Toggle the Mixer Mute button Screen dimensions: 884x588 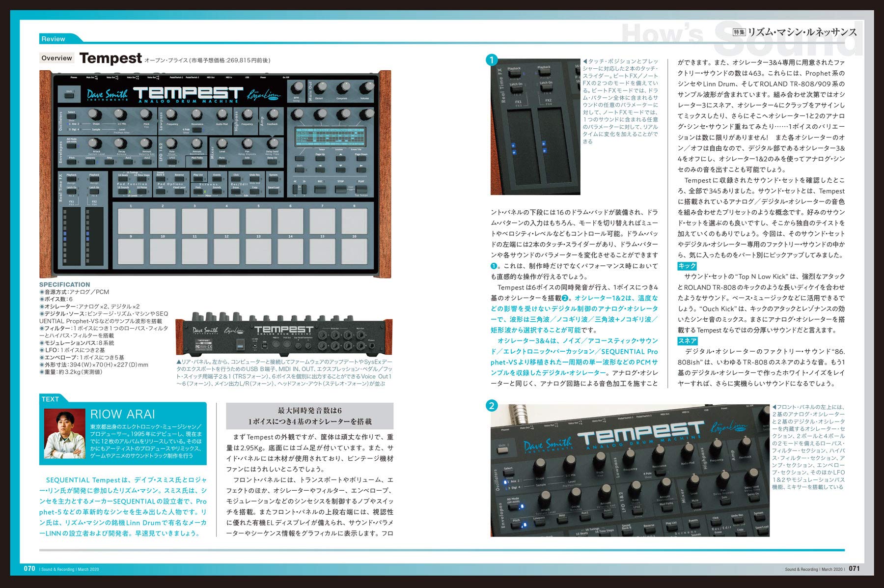pyautogui.click(x=222, y=162)
